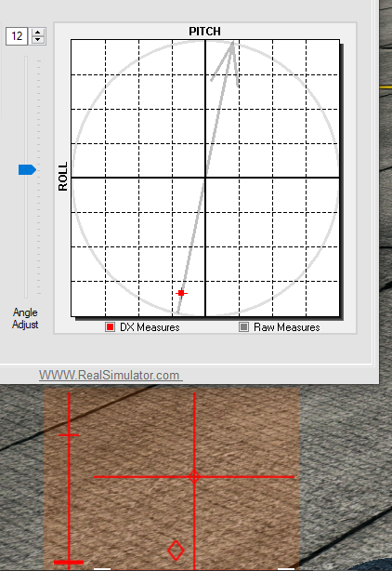The height and width of the screenshot is (571, 392).
Task: Click the angle value field showing 12
Action: pyautogui.click(x=17, y=36)
